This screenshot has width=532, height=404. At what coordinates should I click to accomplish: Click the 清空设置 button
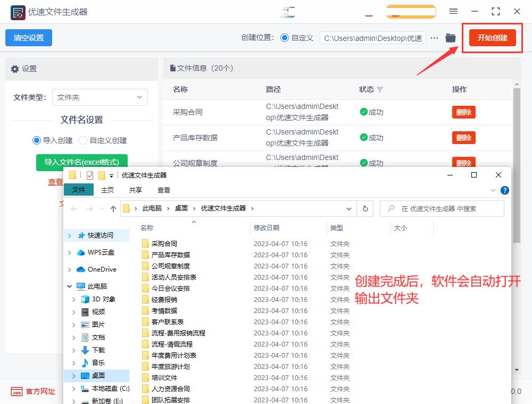click(28, 38)
